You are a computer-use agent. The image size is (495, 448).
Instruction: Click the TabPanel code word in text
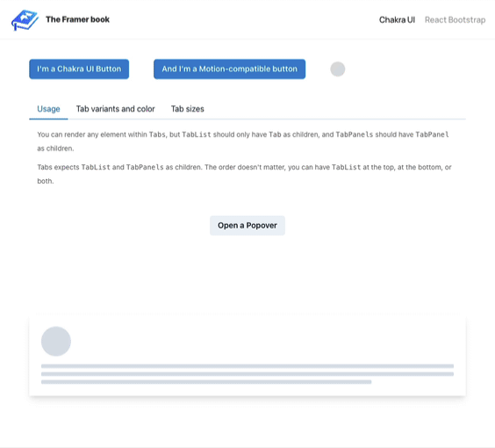tap(432, 134)
